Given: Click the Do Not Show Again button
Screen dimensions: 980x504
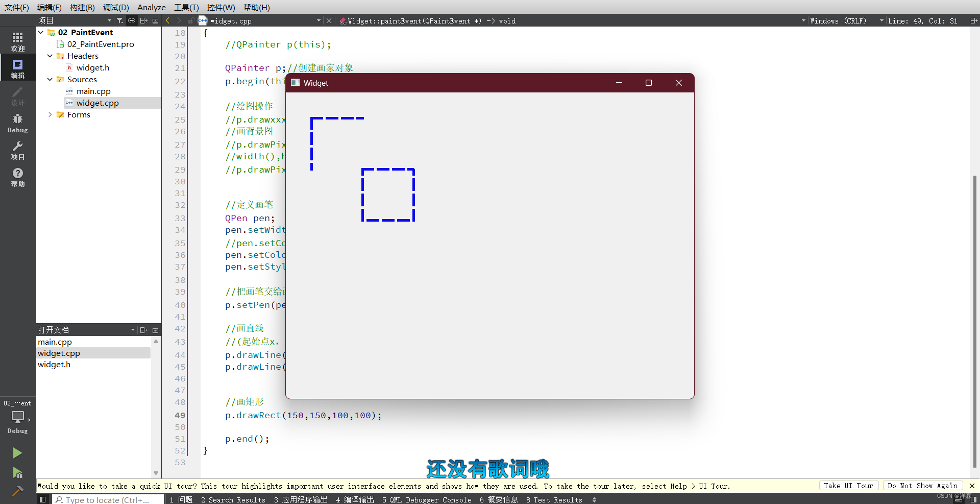Looking at the screenshot, I should pyautogui.click(x=922, y=486).
